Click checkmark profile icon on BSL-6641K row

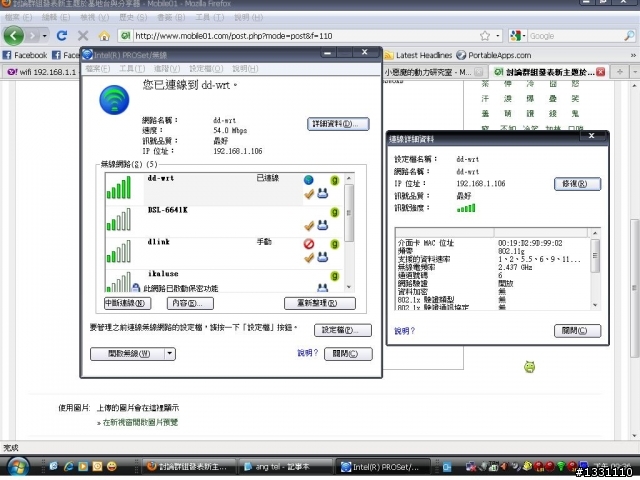(309, 225)
